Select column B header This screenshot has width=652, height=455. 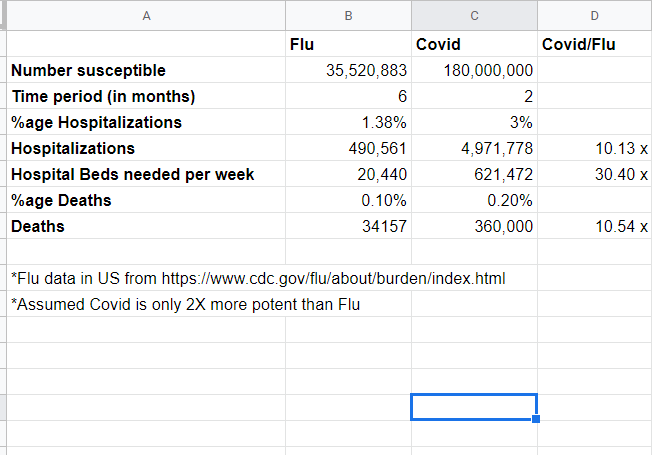[x=348, y=15]
